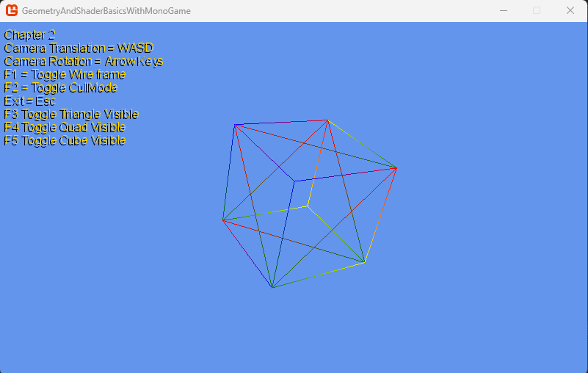Click the window title GeometryAndShaderBasicsWithMonoGame

click(x=106, y=11)
